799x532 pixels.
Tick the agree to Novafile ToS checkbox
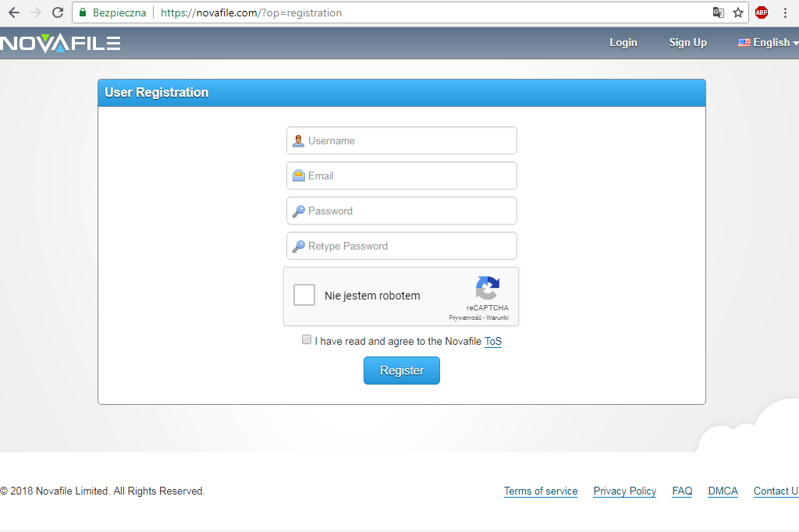tap(307, 340)
